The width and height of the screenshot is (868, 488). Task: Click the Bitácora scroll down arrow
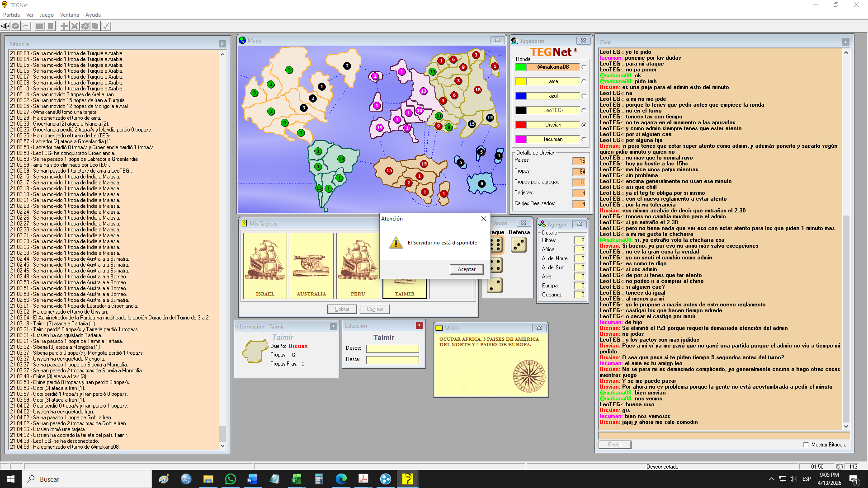click(222, 446)
